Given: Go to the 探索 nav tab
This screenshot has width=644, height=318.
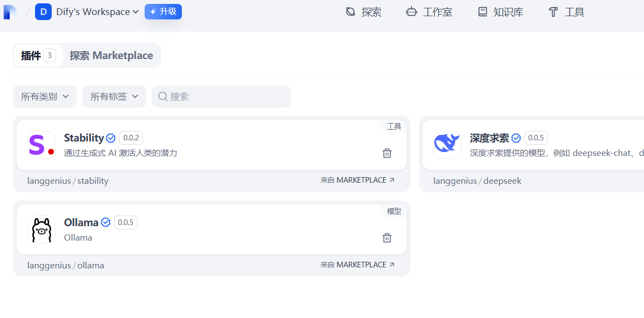Looking at the screenshot, I should pos(364,12).
